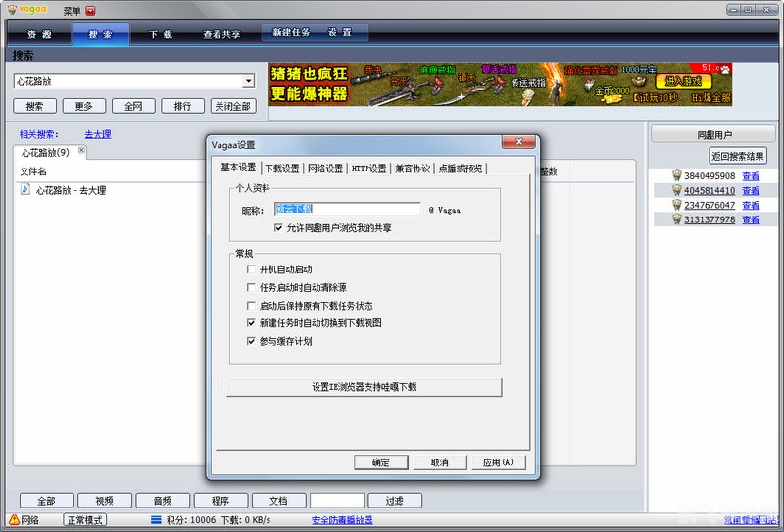Switch to 基本设置 tab
The height and width of the screenshot is (532, 784).
click(238, 168)
